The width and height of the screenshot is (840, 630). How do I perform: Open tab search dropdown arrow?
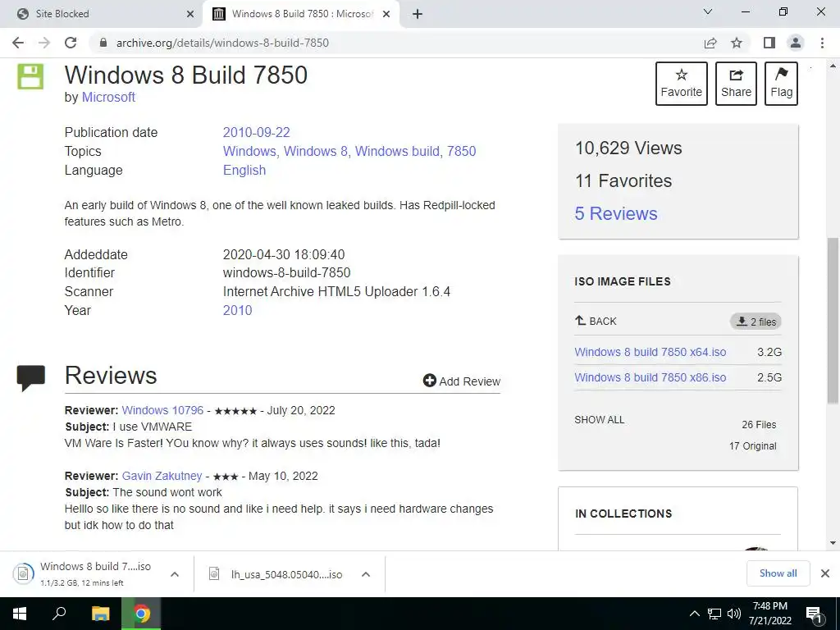click(708, 11)
